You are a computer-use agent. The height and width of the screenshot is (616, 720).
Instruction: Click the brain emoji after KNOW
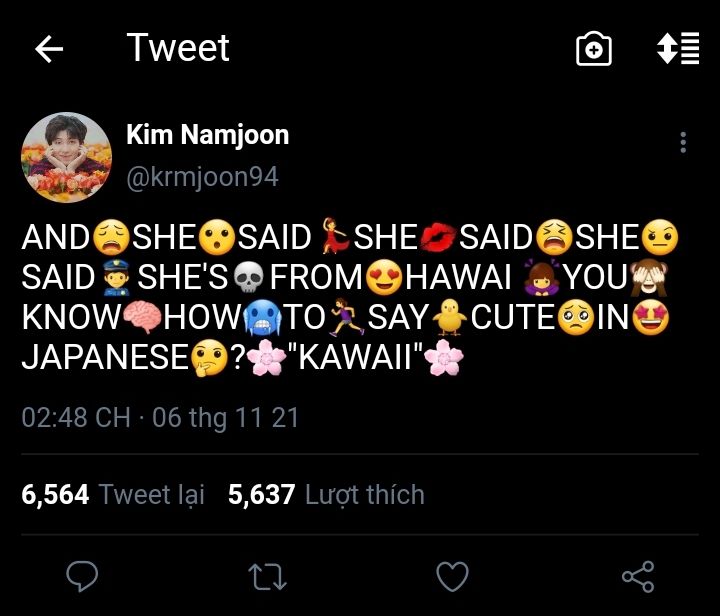point(142,318)
